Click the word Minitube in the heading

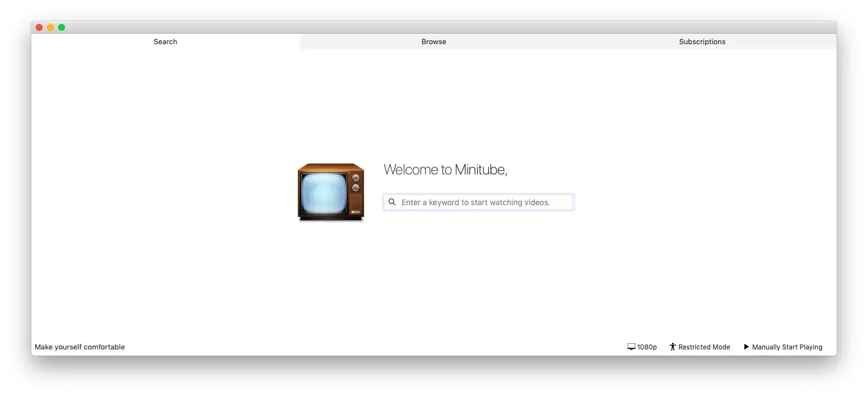point(480,169)
